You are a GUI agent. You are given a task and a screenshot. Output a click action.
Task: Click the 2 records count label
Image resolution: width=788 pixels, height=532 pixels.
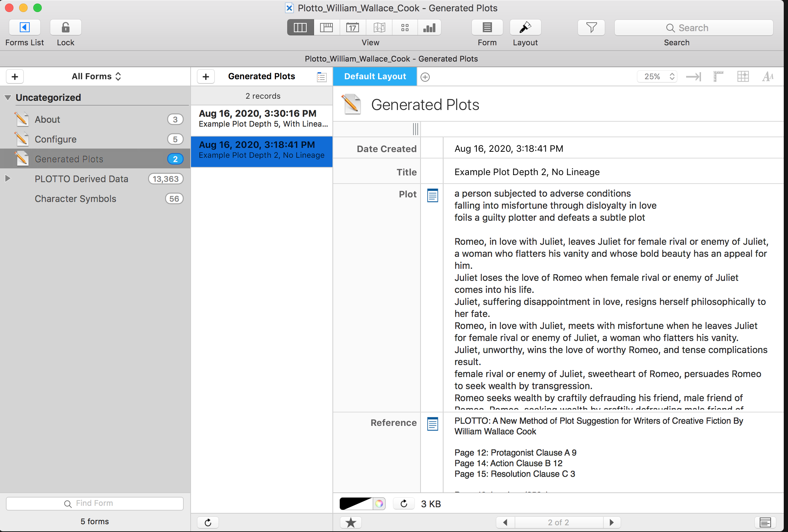[x=263, y=96]
